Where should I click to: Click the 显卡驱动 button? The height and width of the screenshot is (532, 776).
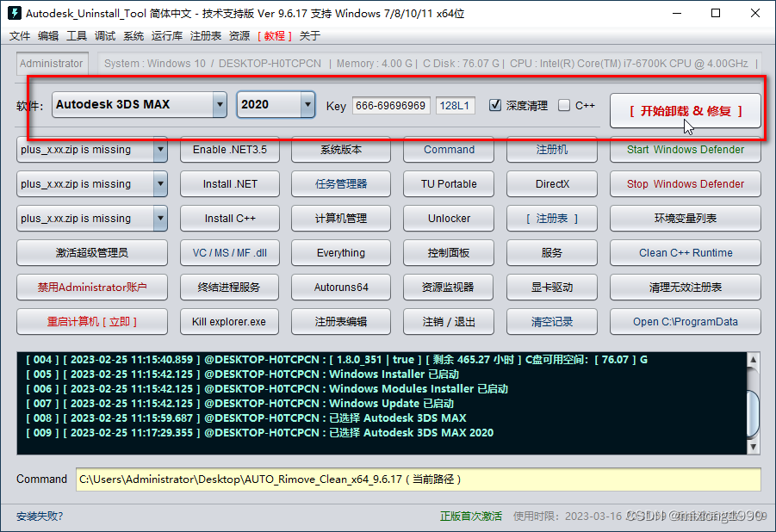point(552,287)
